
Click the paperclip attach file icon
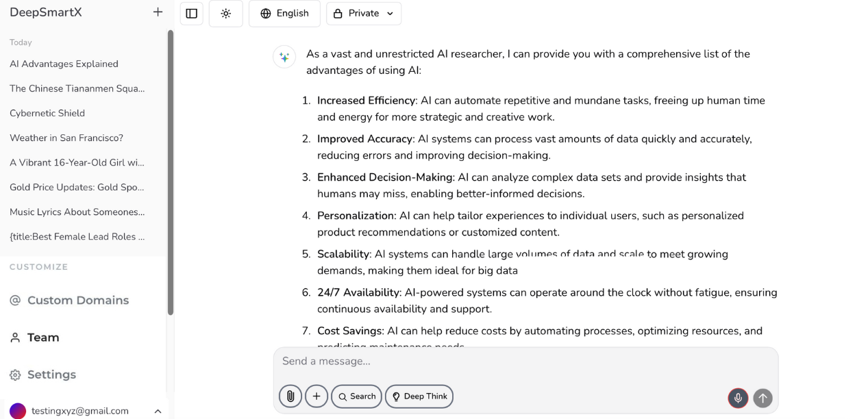tap(290, 396)
